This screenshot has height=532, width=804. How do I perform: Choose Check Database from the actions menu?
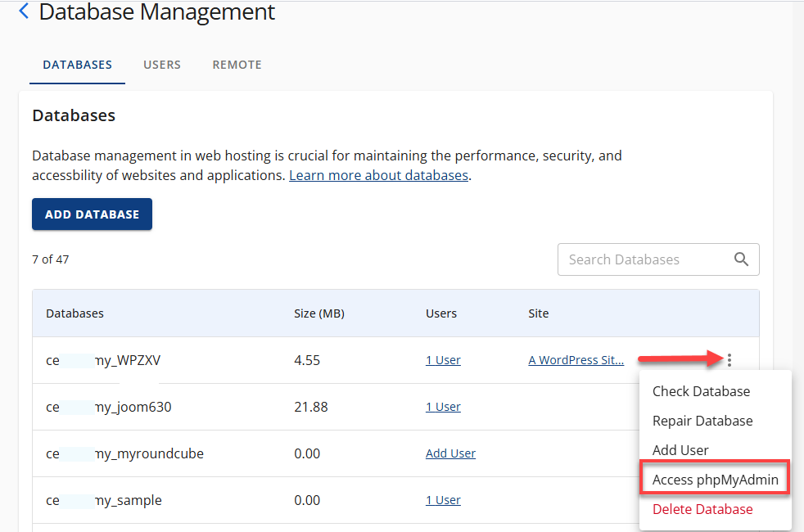click(701, 391)
